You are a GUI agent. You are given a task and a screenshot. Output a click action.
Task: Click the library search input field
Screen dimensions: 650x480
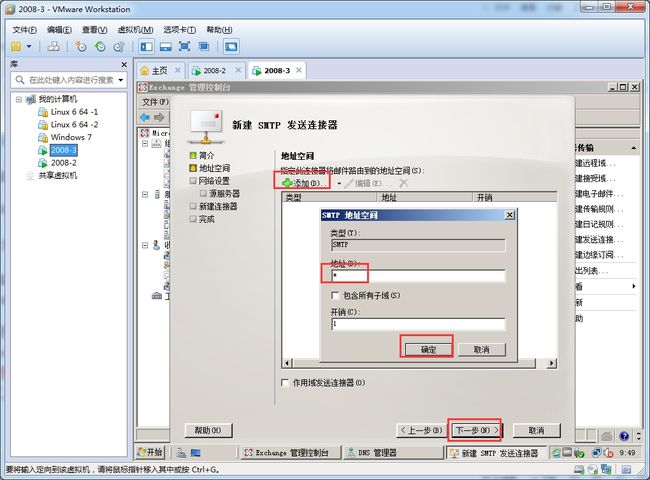click(x=68, y=80)
